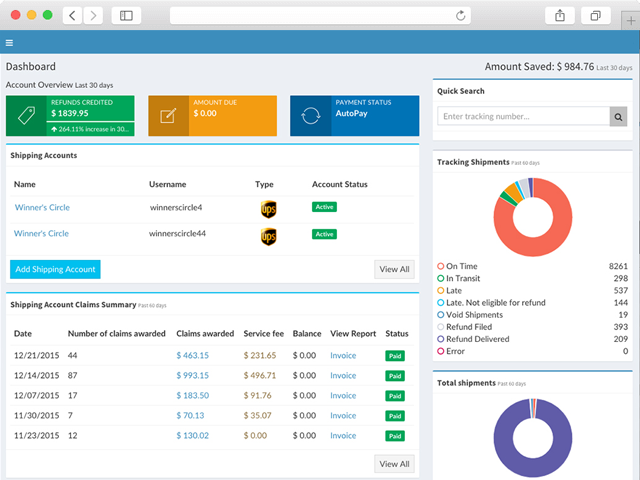Open the Invoice link for 12/21/2015

pos(343,356)
